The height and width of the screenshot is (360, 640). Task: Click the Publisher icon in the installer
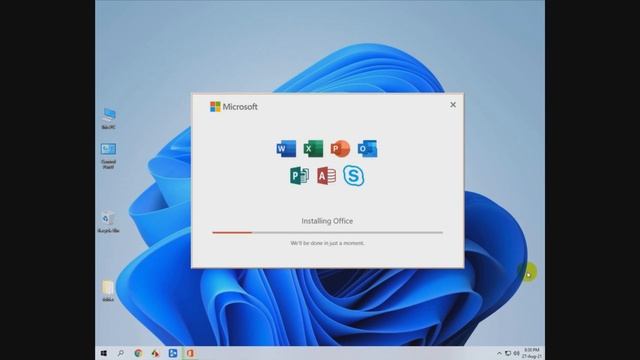tap(300, 176)
